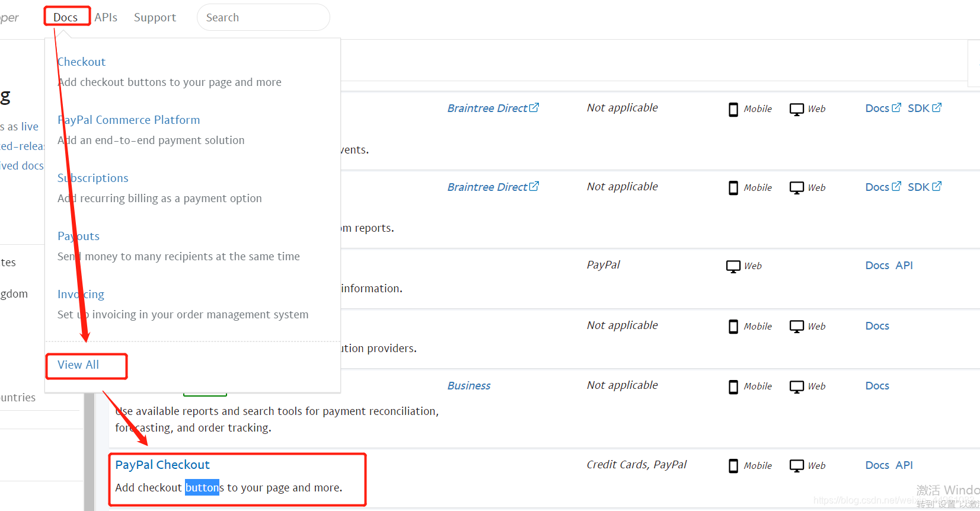Image resolution: width=980 pixels, height=511 pixels.
Task: Open Docs link in second Braintree row
Action: coord(877,187)
